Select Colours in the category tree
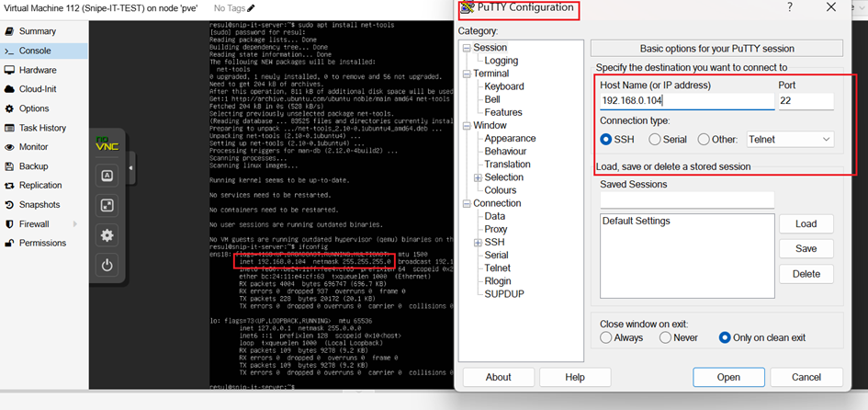 (x=501, y=190)
